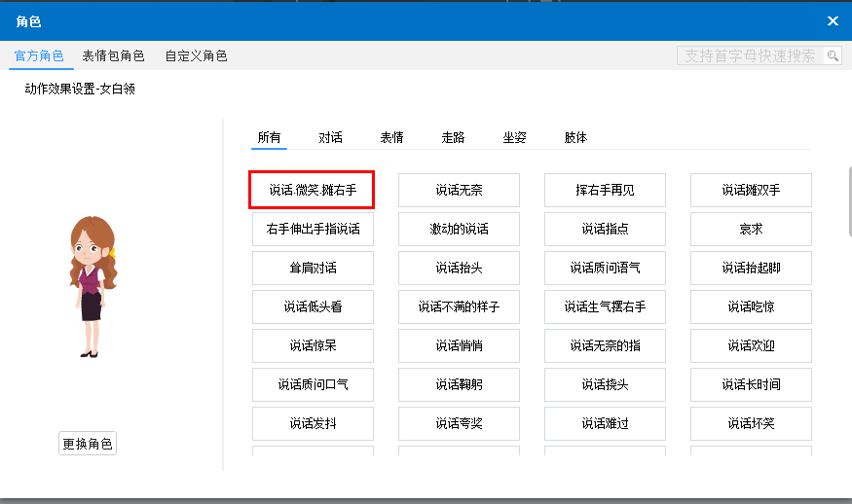This screenshot has height=504, width=852.
Task: Click the female office worker character preview
Action: 93,286
